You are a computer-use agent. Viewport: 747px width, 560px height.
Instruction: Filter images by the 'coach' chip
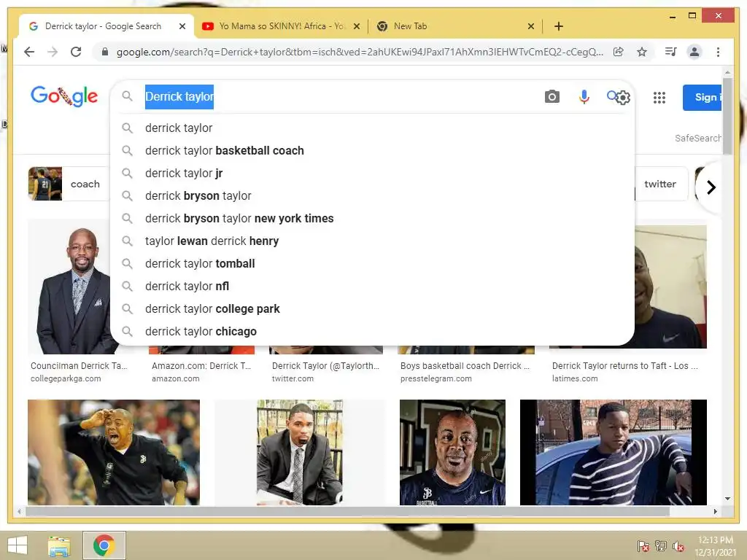[x=69, y=184]
